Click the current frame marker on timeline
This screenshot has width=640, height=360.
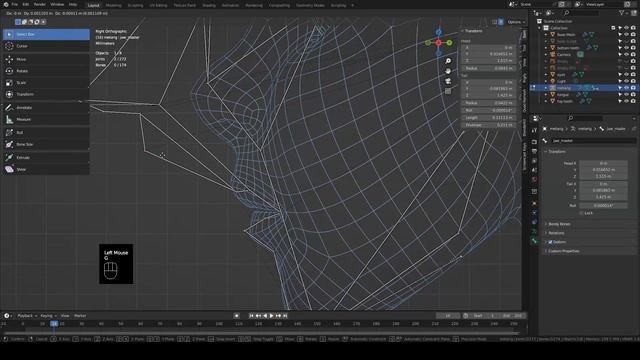pyautogui.click(x=54, y=324)
